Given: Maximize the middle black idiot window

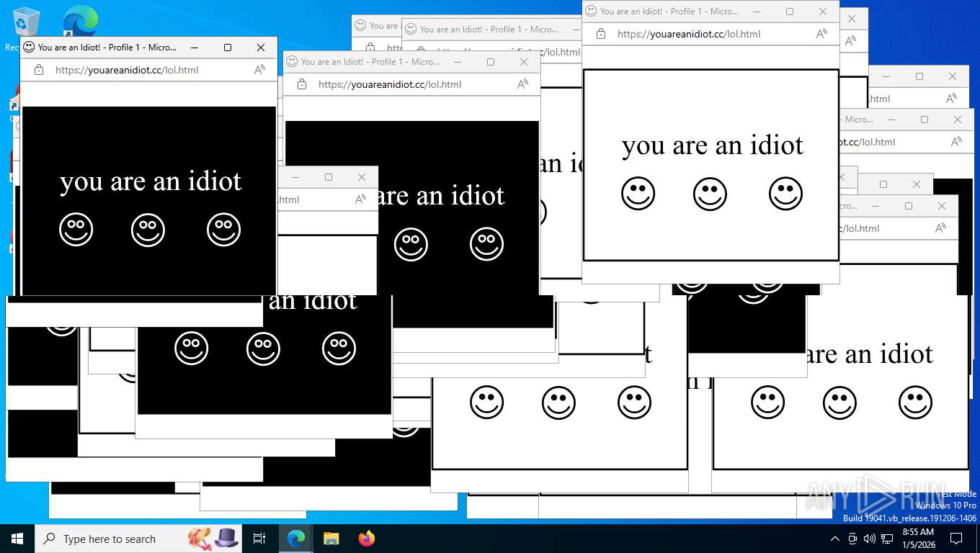Looking at the screenshot, I should (491, 62).
